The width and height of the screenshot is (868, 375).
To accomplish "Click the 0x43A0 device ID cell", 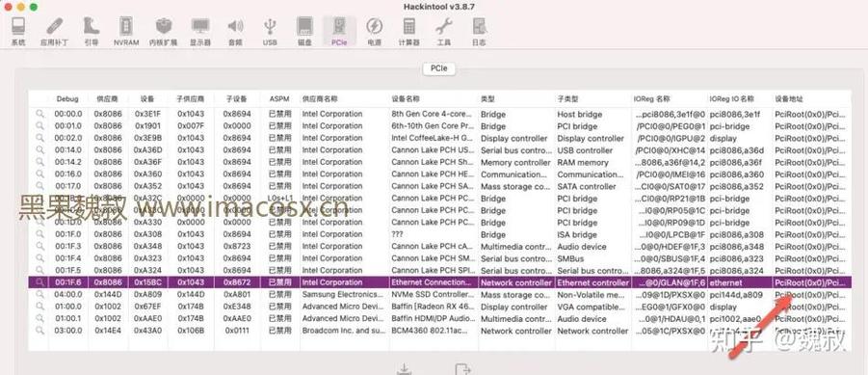I will coord(147,331).
